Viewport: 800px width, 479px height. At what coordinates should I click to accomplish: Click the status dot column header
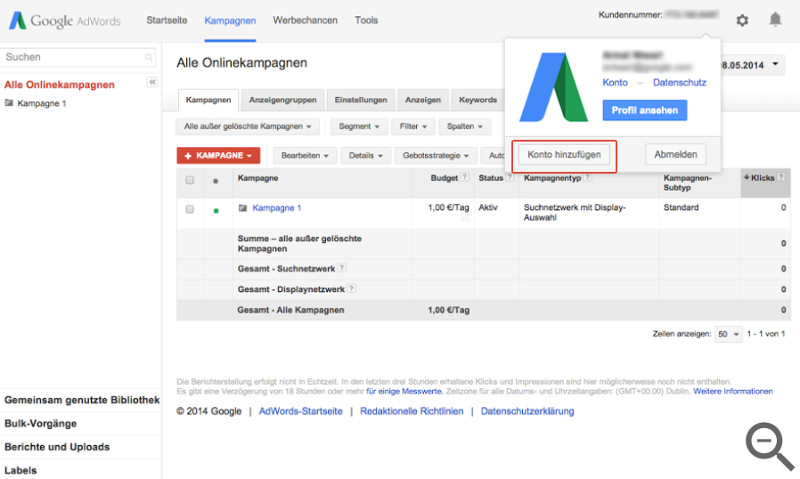tap(216, 181)
